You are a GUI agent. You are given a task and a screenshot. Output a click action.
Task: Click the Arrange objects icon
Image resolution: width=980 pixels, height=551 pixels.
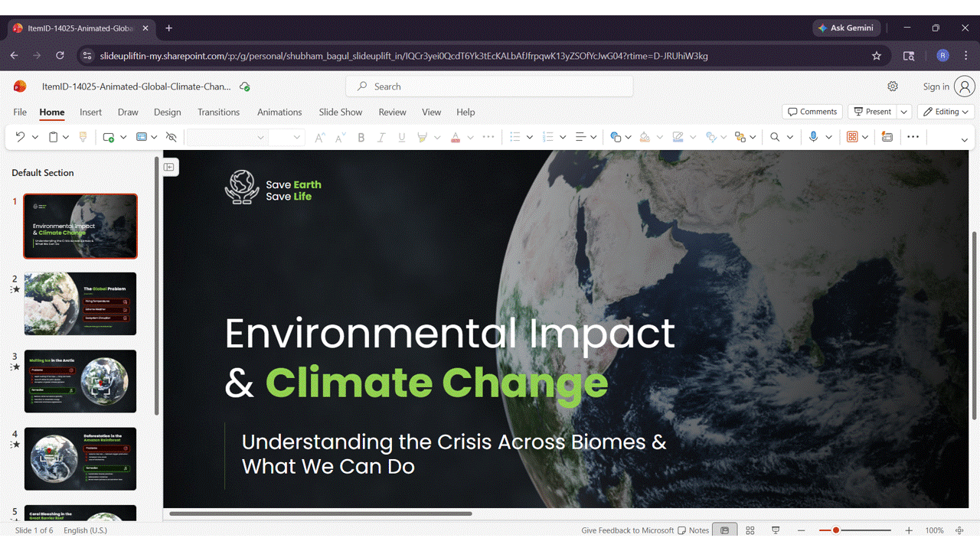[740, 137]
